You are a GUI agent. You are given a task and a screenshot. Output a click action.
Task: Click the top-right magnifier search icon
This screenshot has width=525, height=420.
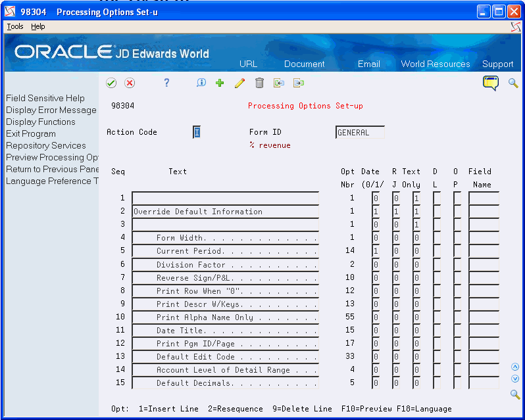pos(513,83)
